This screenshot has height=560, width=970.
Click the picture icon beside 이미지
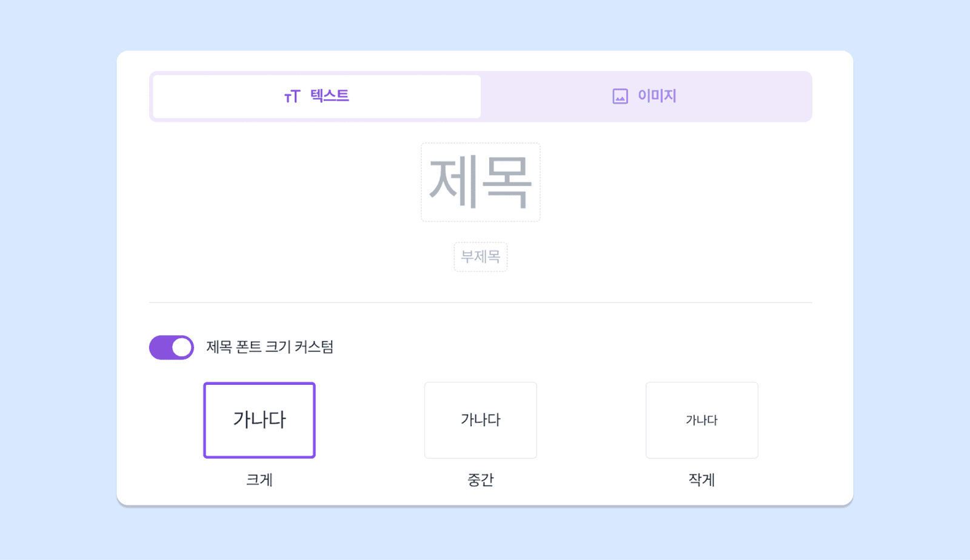(x=620, y=96)
